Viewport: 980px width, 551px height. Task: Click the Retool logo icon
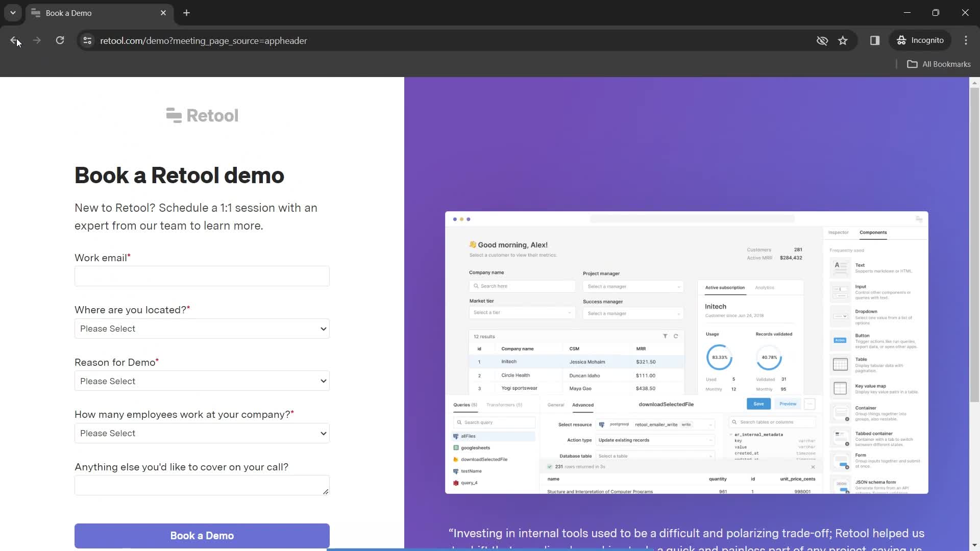tap(173, 114)
